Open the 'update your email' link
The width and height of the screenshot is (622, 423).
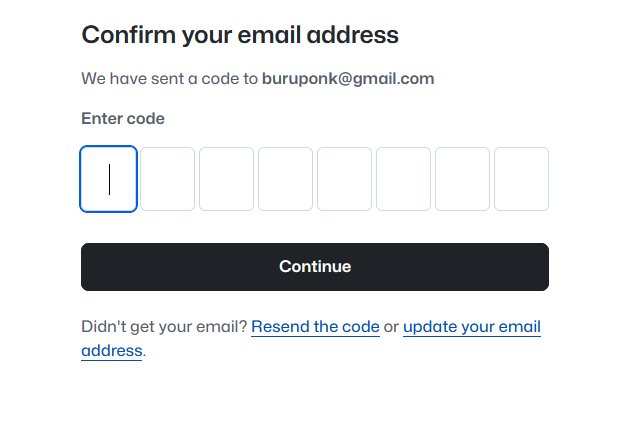click(x=471, y=327)
